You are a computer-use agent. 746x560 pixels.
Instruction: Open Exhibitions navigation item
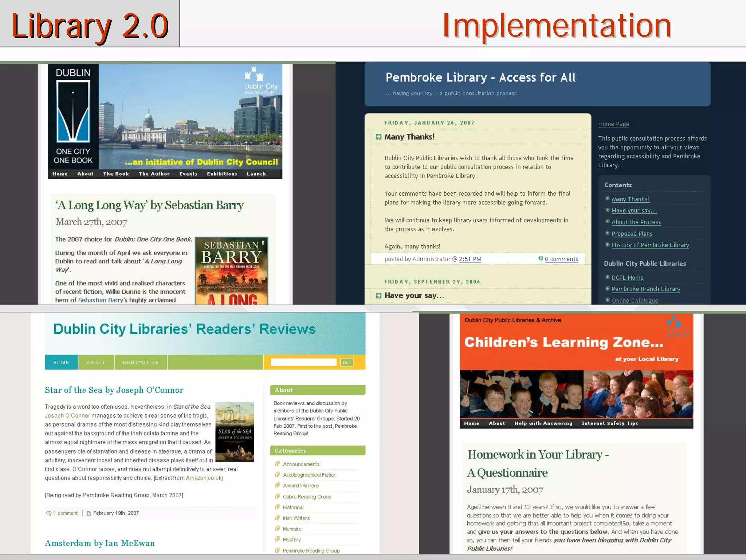pyautogui.click(x=222, y=174)
